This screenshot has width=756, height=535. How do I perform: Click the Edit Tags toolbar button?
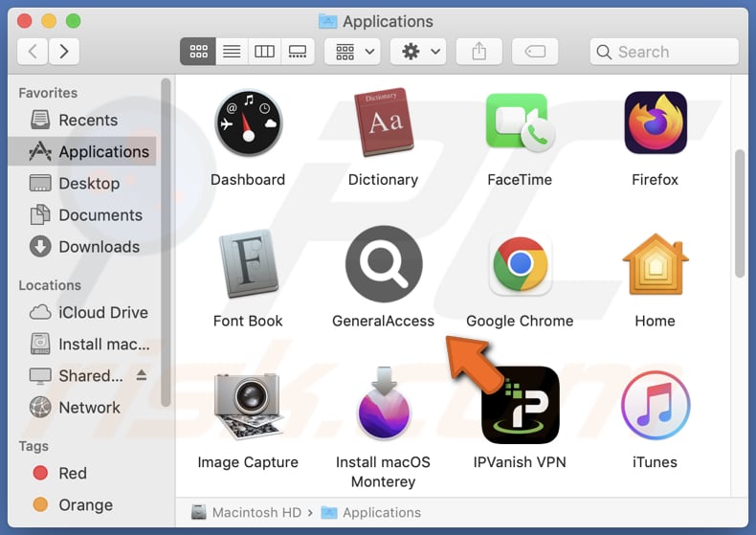click(535, 51)
